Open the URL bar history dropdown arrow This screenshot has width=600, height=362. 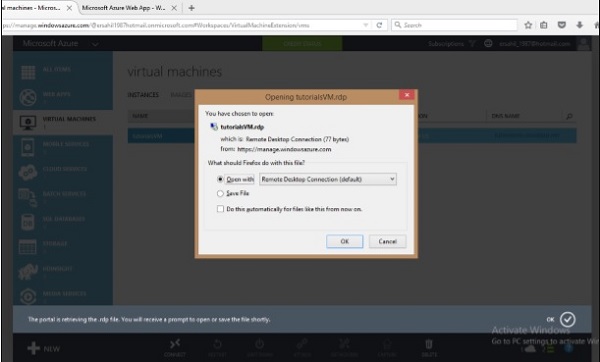[x=365, y=25]
